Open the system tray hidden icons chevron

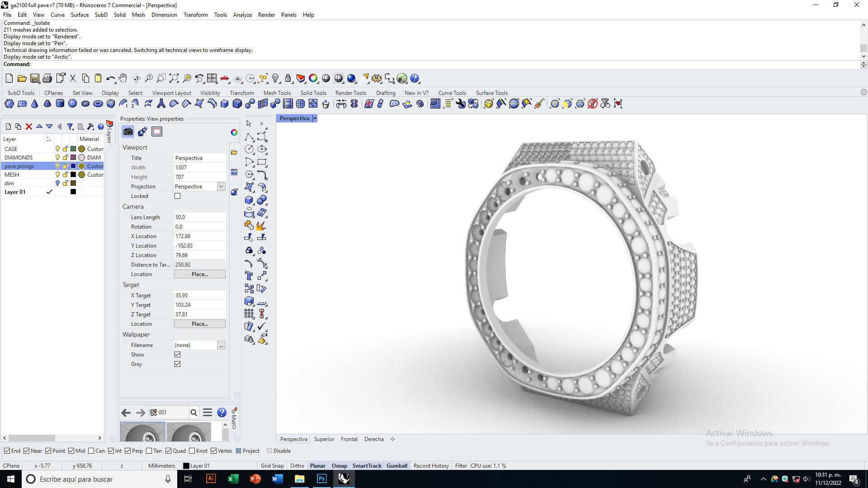(764, 479)
